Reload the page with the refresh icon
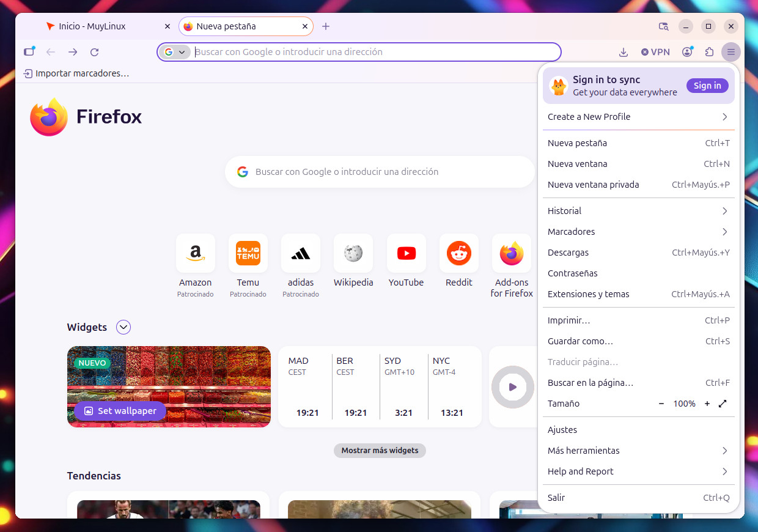The image size is (758, 532). pyautogui.click(x=94, y=52)
